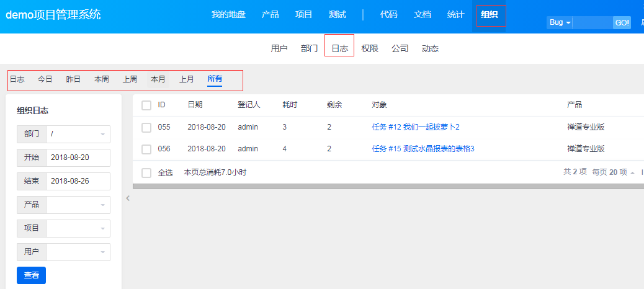This screenshot has width=644, height=289.
Task: Expand the 用户 user filter dropdown
Action: click(x=78, y=252)
